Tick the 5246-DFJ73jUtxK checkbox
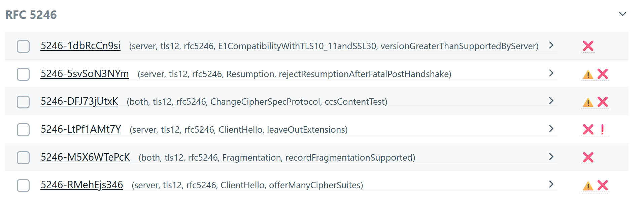Image resolution: width=644 pixels, height=198 pixels. point(23,102)
